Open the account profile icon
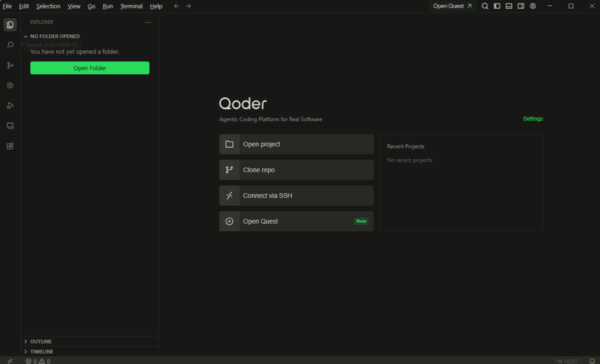Screen dimensions: 600x364 pos(533,6)
